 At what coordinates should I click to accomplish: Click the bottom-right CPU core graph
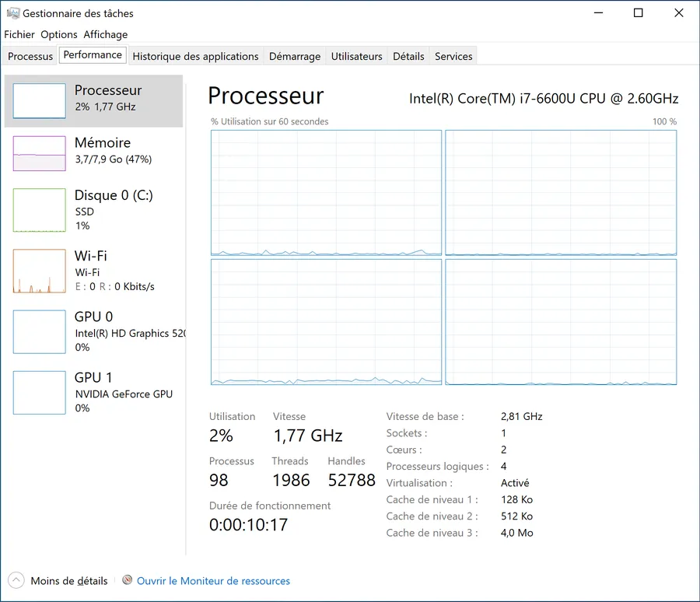coord(561,322)
